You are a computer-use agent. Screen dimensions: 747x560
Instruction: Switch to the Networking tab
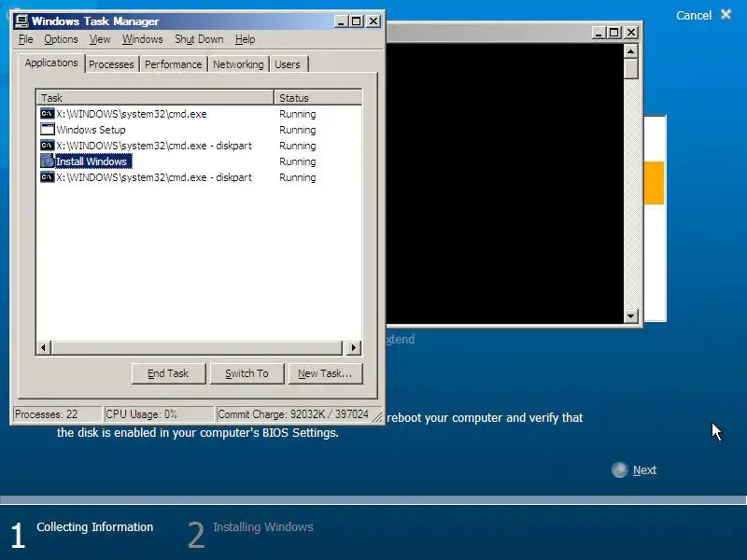pyautogui.click(x=238, y=64)
